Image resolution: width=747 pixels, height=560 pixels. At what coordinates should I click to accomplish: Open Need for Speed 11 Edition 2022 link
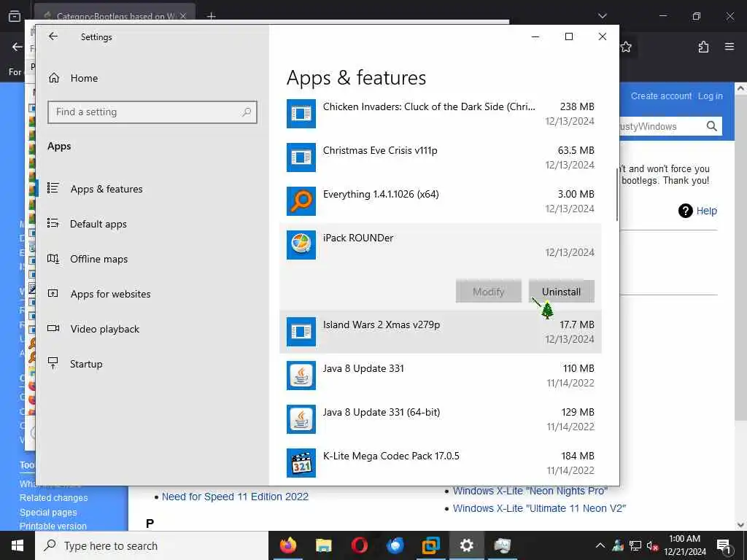pos(235,497)
